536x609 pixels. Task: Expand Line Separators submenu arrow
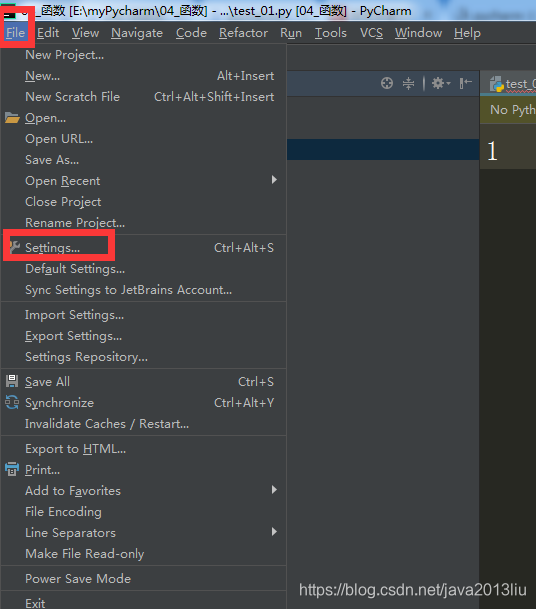[274, 532]
